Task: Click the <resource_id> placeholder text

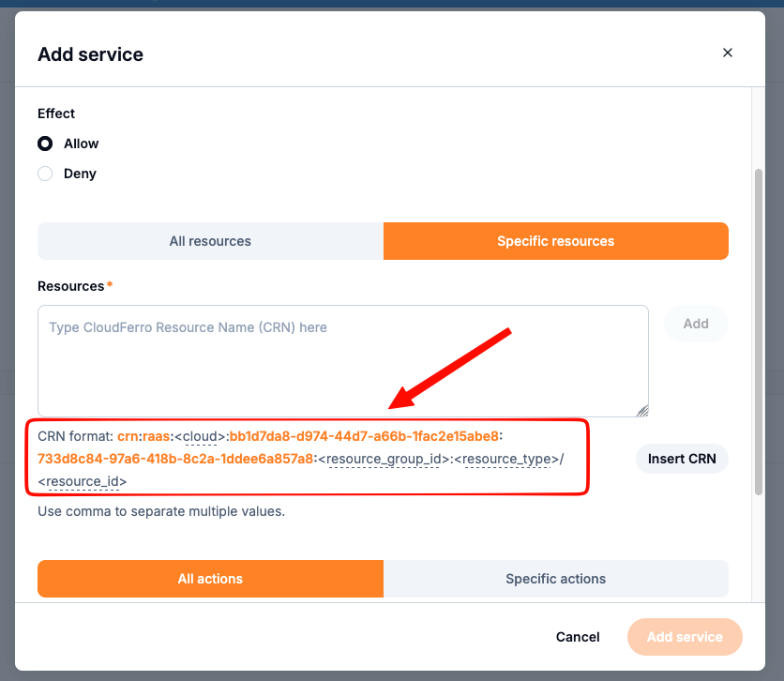Action: 83,481
